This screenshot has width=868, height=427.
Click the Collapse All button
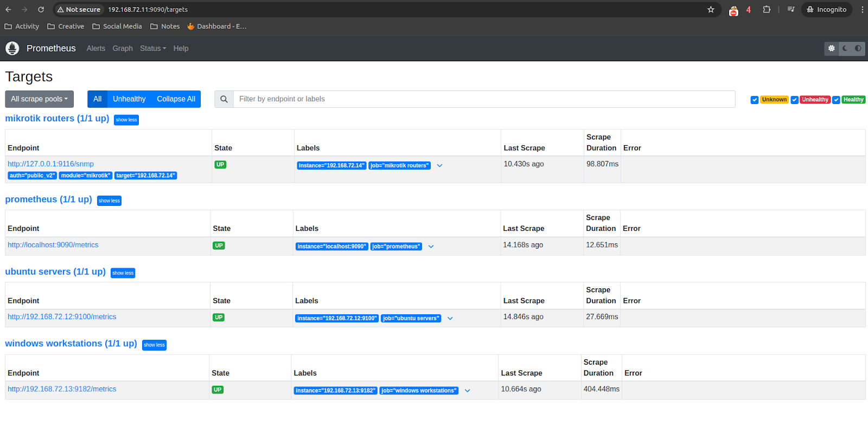coord(176,99)
